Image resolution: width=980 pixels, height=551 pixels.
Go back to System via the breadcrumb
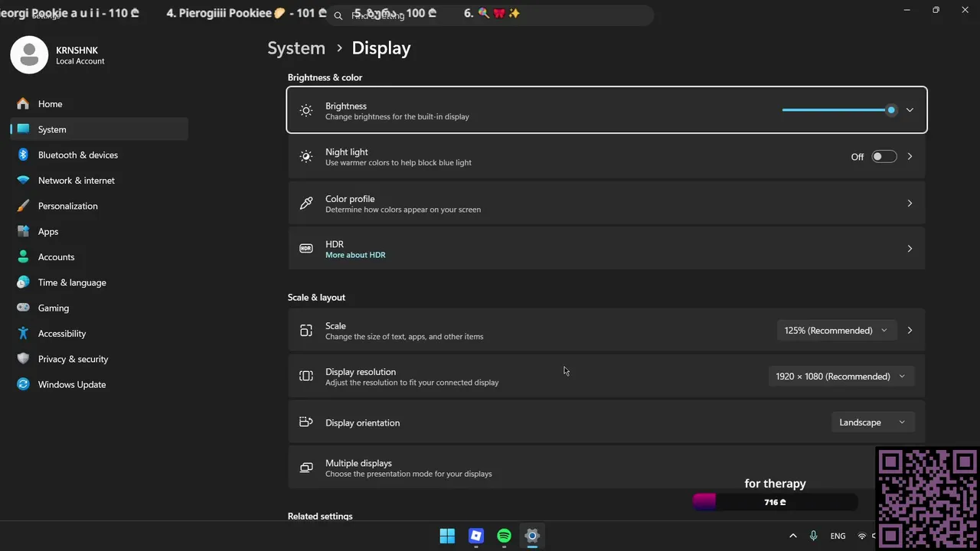coord(296,48)
